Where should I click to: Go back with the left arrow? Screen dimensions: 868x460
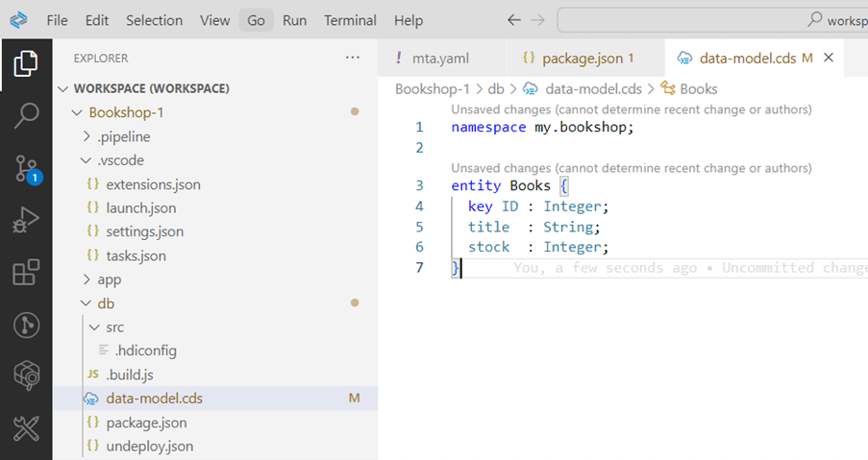pyautogui.click(x=513, y=20)
